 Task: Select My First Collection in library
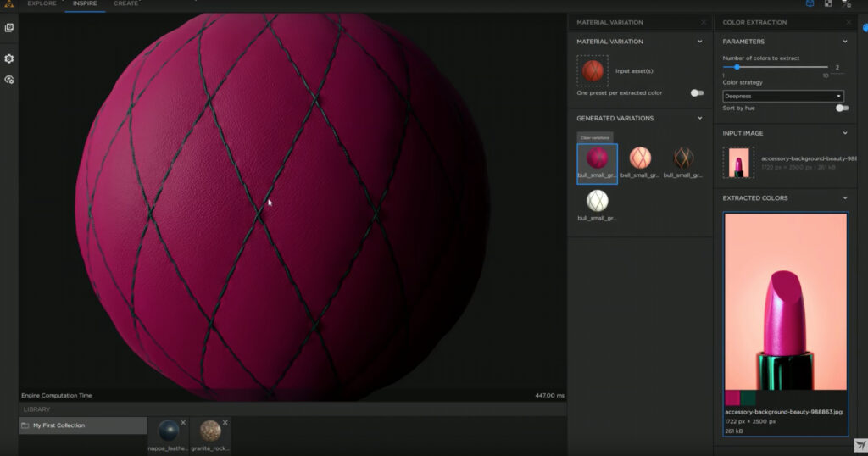pos(83,425)
